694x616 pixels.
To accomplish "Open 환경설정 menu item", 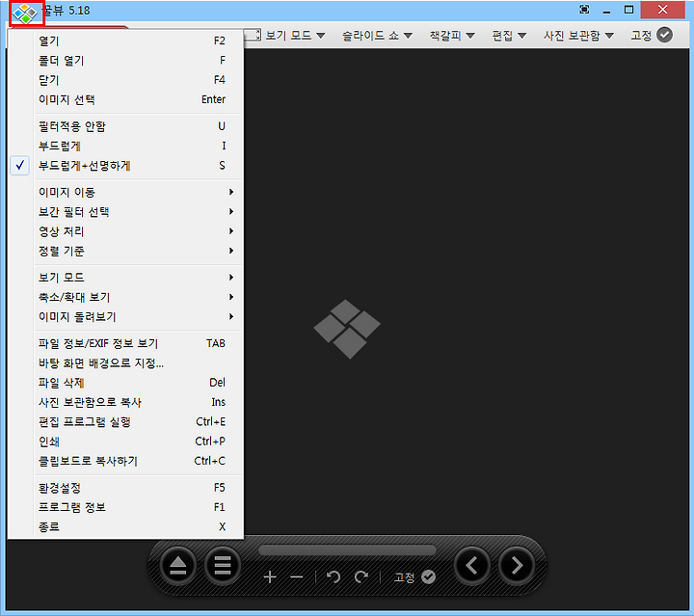I will 125,488.
